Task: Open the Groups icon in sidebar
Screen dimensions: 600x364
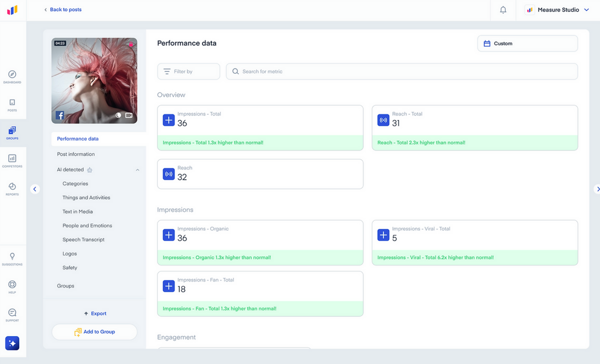Action: (x=12, y=130)
